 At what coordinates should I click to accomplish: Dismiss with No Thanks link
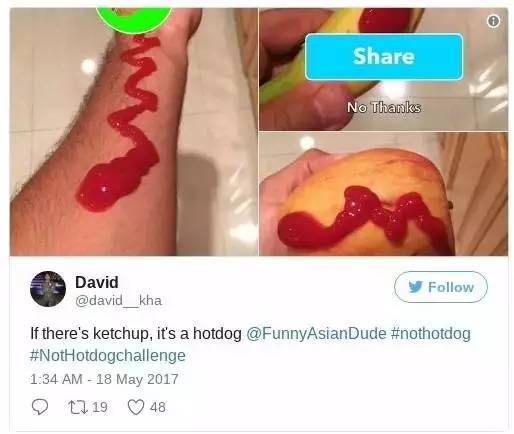click(384, 108)
